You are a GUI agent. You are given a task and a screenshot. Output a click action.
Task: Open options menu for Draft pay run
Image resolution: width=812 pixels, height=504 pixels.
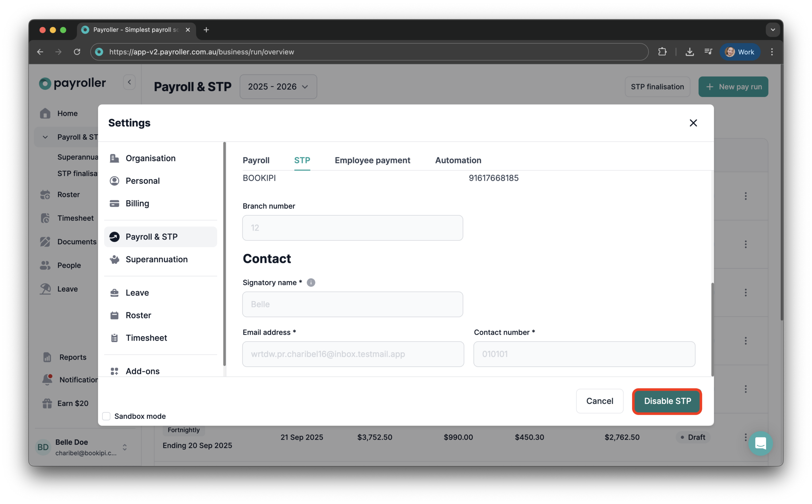click(x=746, y=437)
